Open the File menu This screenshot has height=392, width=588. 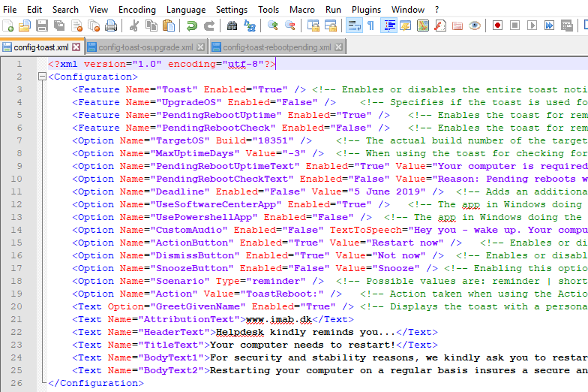coord(10,9)
